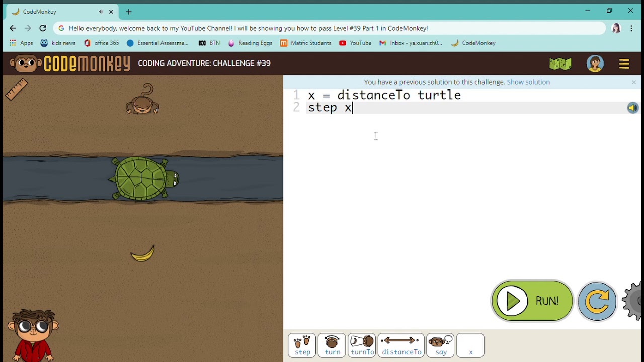Select the CodeMonkey browser tab
Screen dimensions: 644x362
pos(62,12)
